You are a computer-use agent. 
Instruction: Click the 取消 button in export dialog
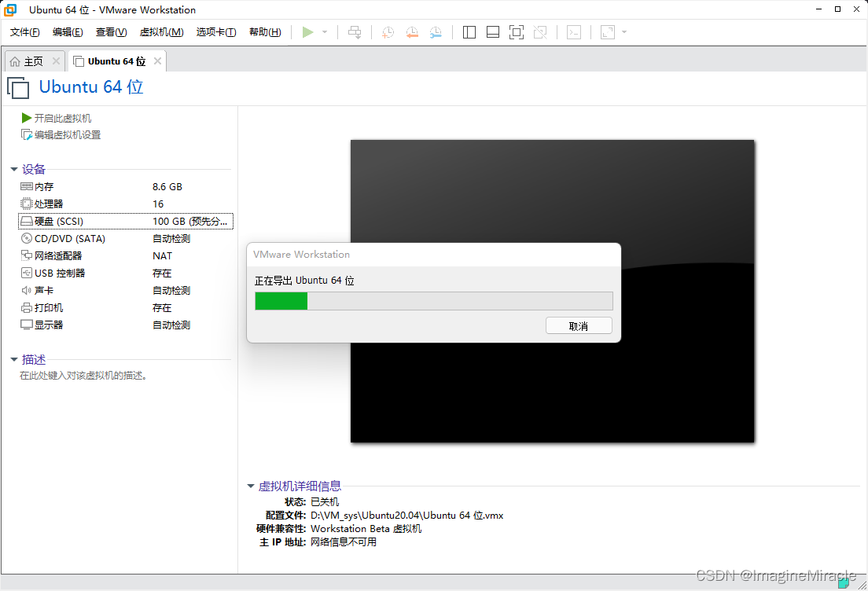[579, 326]
